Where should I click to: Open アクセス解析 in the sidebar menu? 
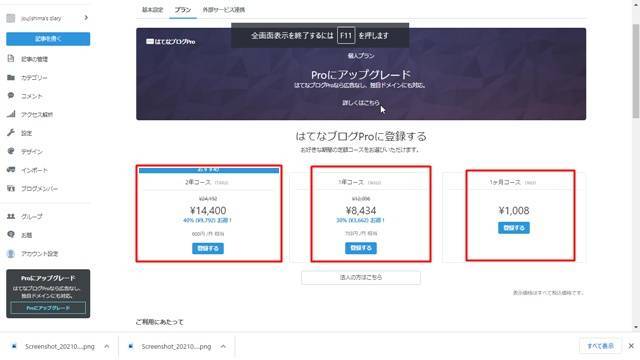[37, 114]
